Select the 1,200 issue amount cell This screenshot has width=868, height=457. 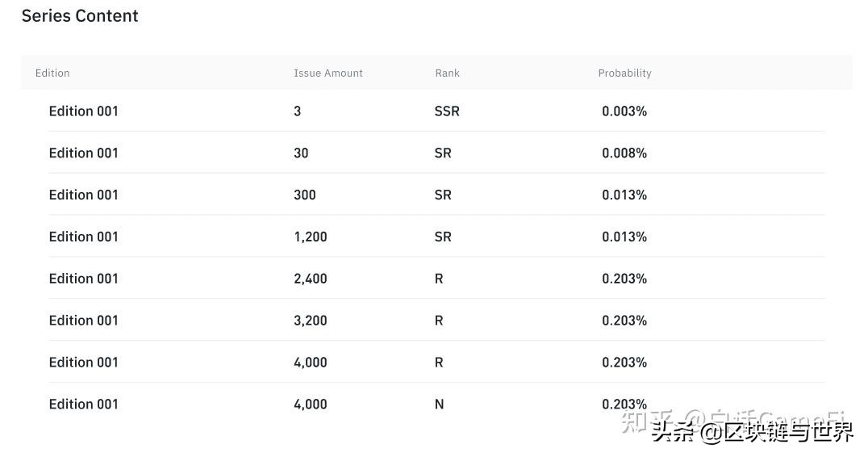311,237
